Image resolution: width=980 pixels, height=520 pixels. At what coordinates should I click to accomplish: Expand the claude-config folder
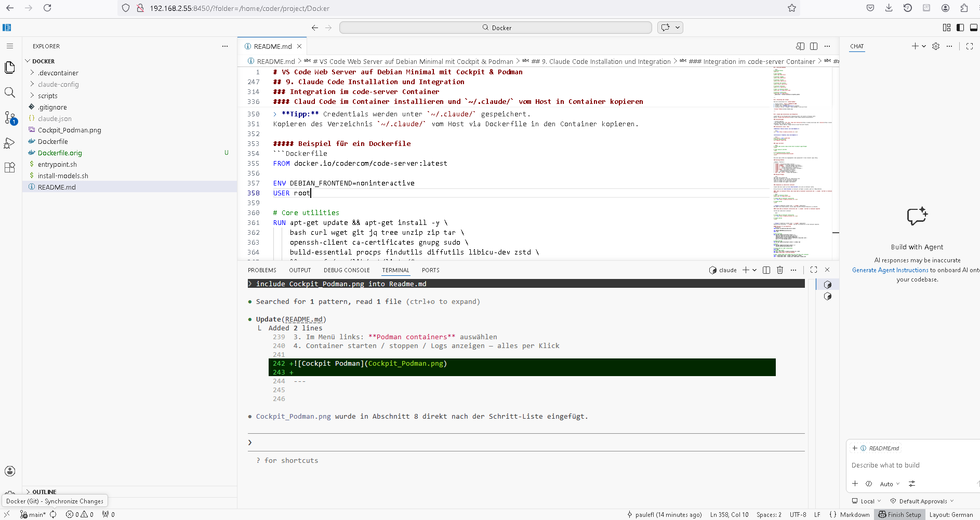pos(32,84)
